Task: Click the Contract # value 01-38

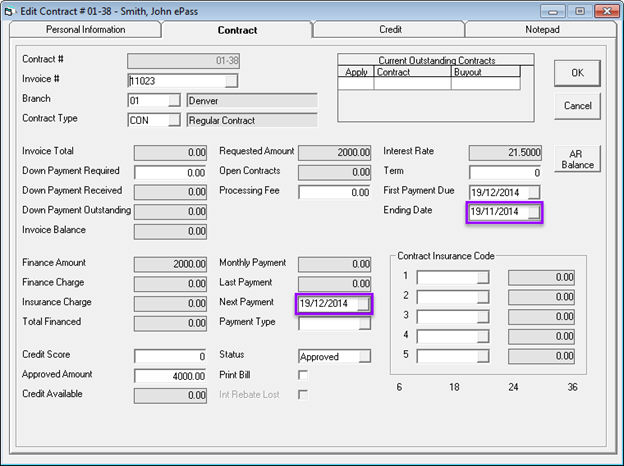Action: pos(183,61)
